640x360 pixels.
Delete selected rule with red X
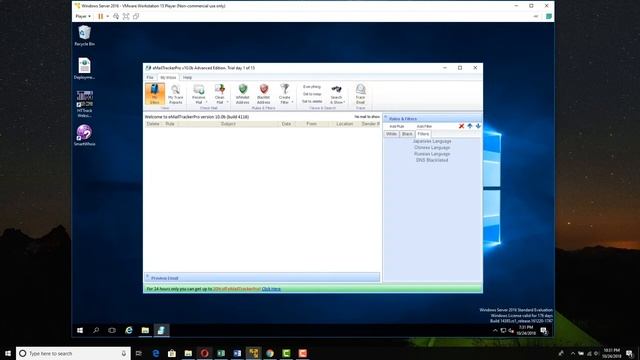pyautogui.click(x=461, y=126)
